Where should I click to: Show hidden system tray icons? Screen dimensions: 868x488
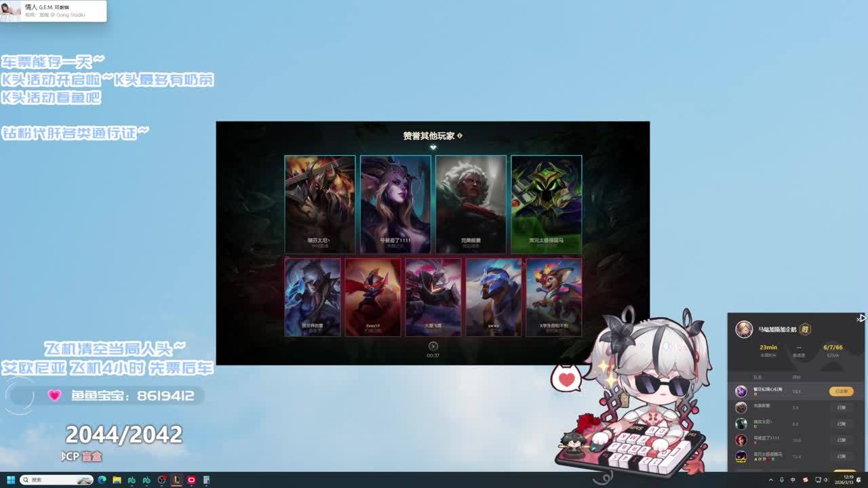pos(771,480)
